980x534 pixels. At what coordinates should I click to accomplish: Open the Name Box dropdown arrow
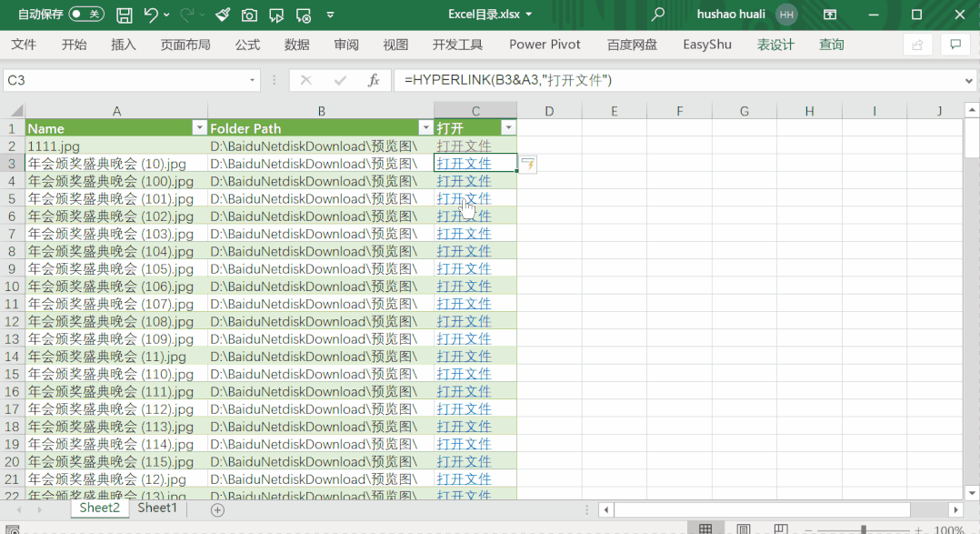pos(252,80)
